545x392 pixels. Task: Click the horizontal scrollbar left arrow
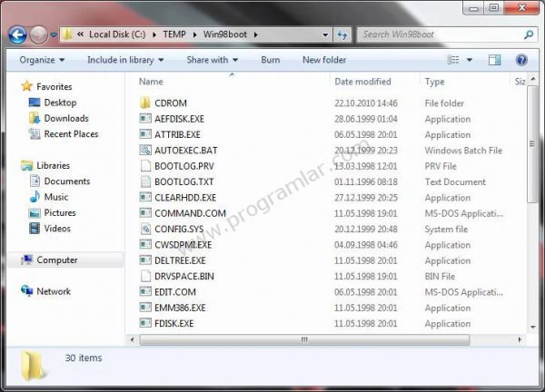click(x=133, y=339)
